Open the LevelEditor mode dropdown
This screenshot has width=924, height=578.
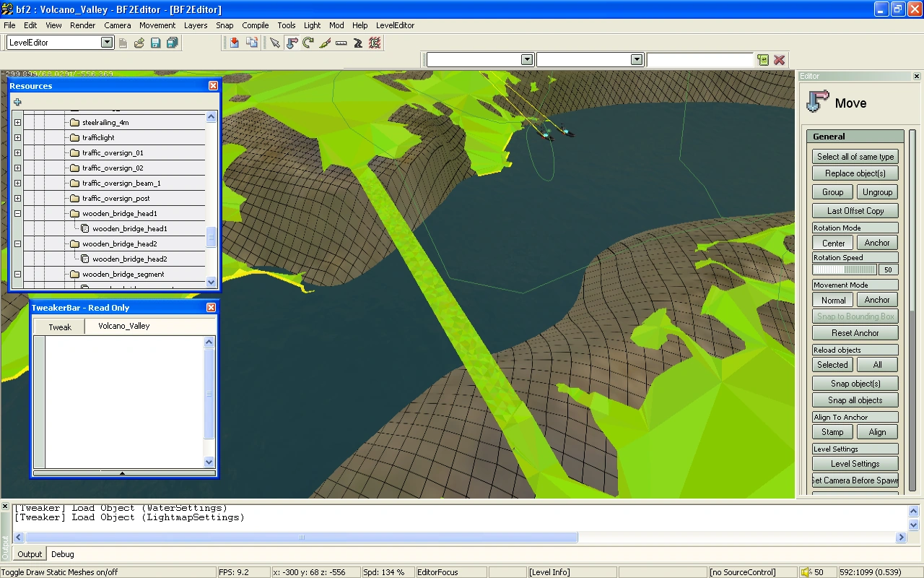107,43
